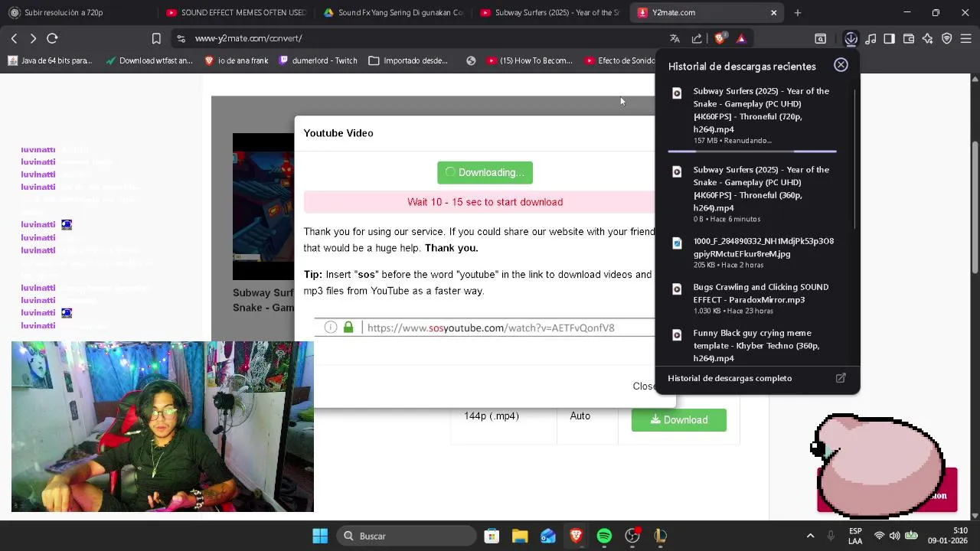Go back using the back arrow
The width and height of the screenshot is (980, 551).
(14, 38)
